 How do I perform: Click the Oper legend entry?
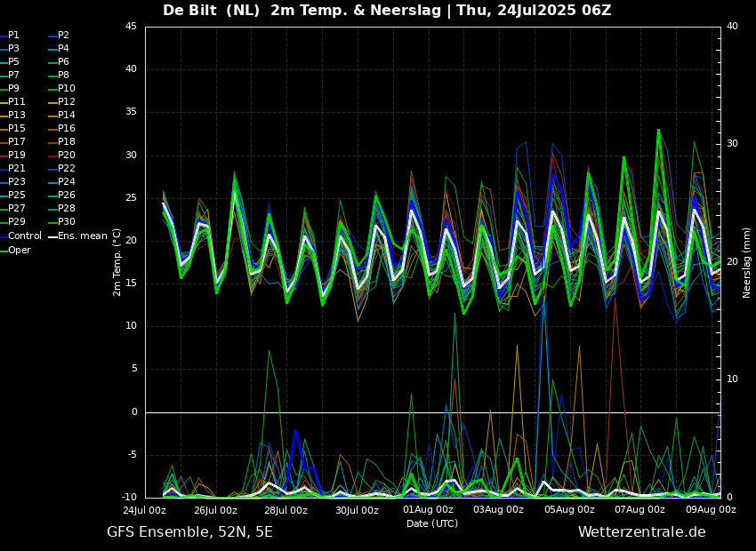tap(20, 250)
